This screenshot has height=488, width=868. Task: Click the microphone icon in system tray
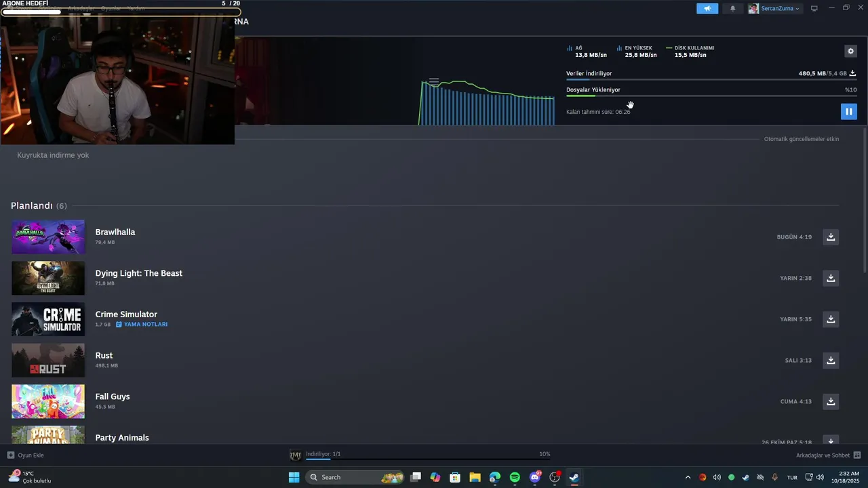tap(774, 477)
